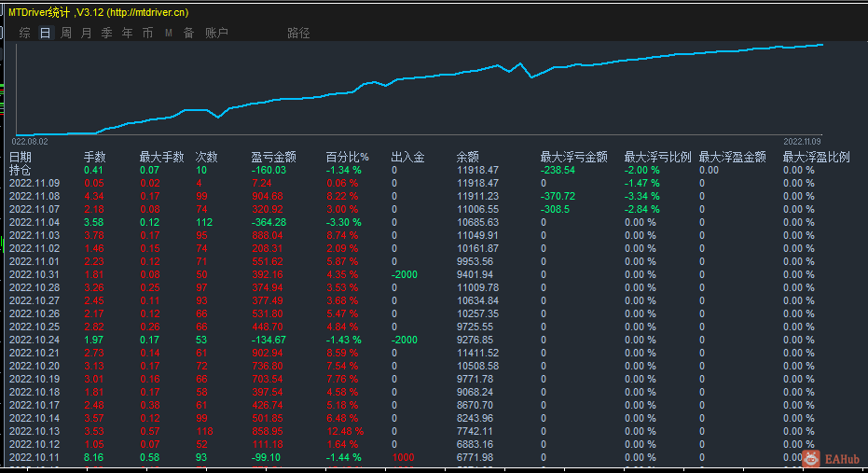Click the 2022.10.24 date row
Image resolution: width=868 pixels, height=473 pixels.
pos(34,340)
